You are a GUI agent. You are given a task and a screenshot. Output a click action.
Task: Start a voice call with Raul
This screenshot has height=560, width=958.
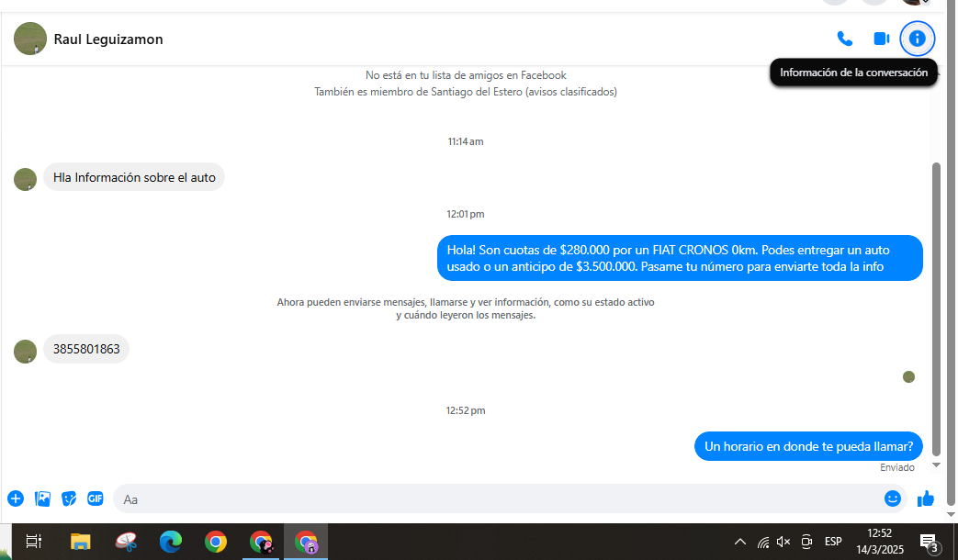tap(844, 39)
